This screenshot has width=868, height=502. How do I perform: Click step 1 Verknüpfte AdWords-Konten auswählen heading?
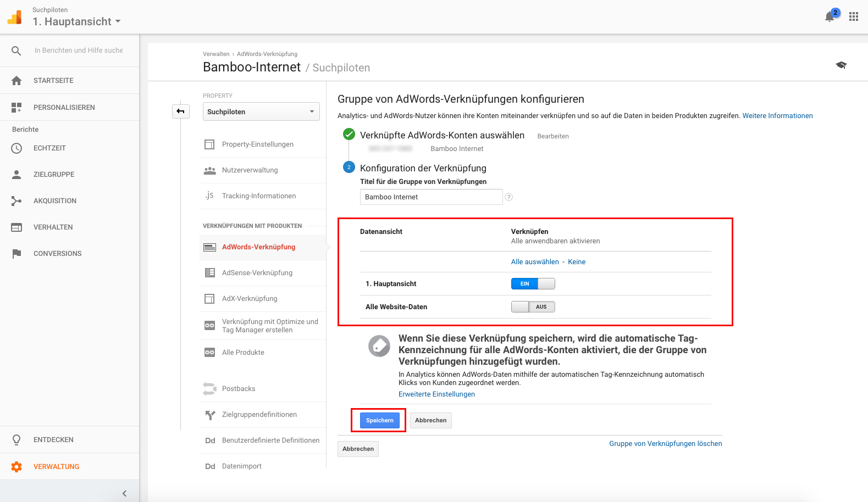click(x=442, y=135)
